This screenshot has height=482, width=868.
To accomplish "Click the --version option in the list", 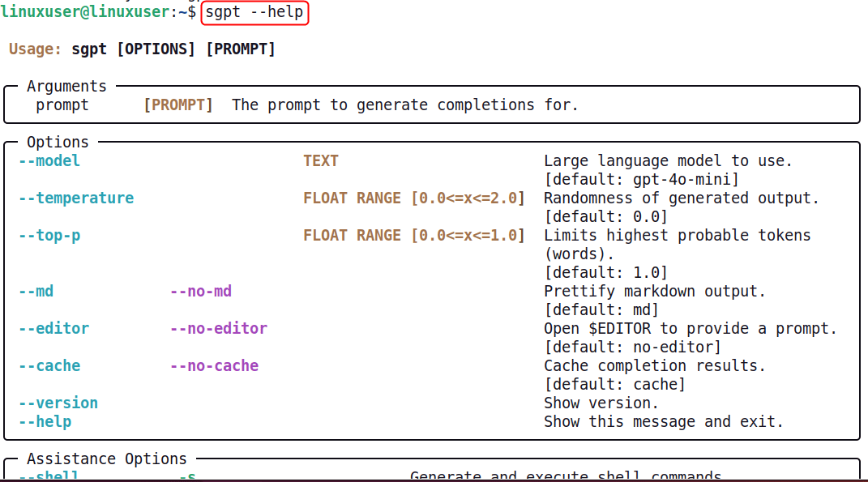I will point(58,403).
